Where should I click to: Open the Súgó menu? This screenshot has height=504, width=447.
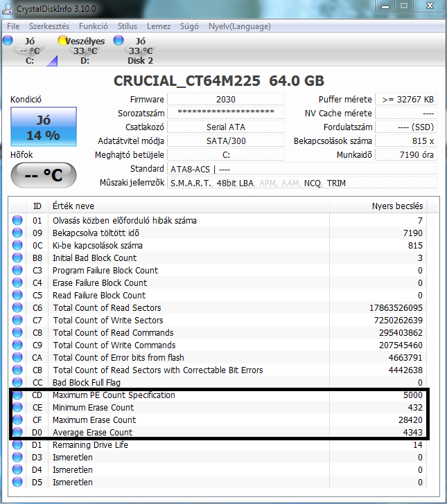(189, 26)
